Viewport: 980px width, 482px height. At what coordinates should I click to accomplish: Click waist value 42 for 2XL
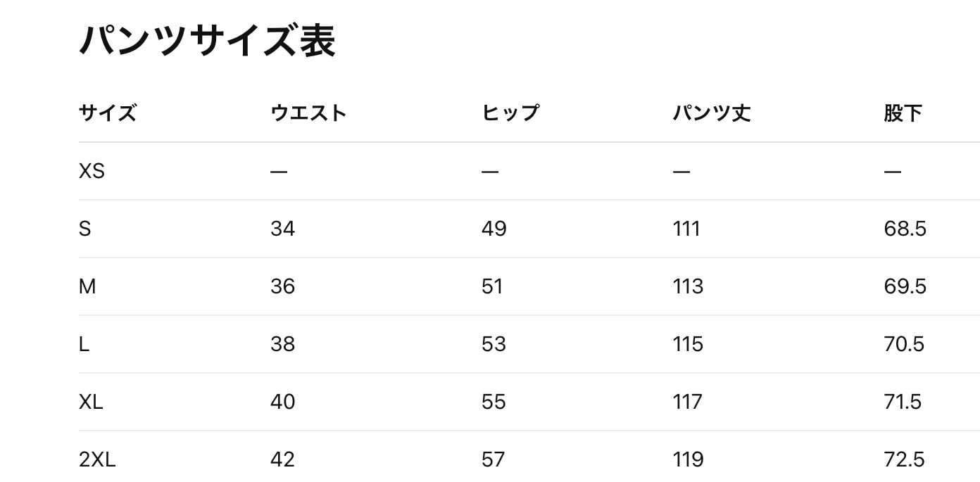(x=282, y=459)
